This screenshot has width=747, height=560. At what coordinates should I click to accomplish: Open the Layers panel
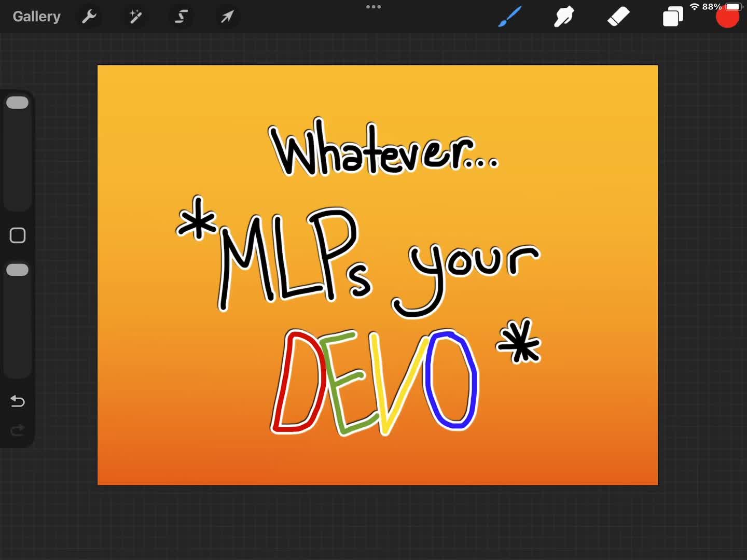673,17
